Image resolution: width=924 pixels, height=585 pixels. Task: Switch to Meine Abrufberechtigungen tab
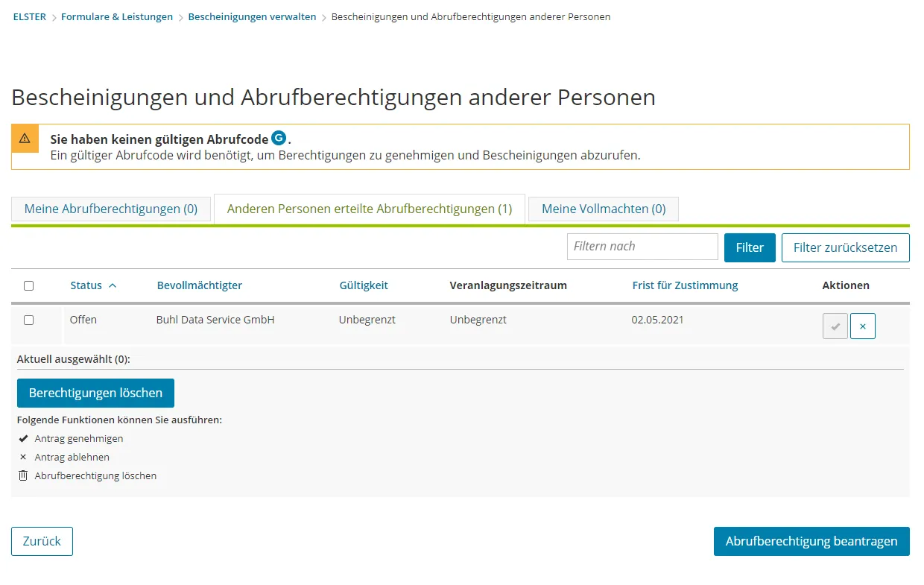pos(111,209)
